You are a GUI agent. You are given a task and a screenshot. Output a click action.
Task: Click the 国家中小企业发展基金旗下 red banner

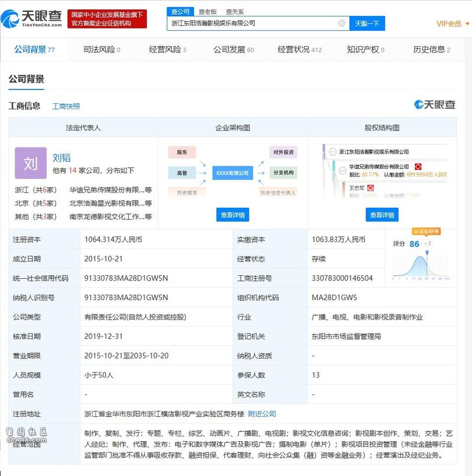pyautogui.click(x=107, y=19)
